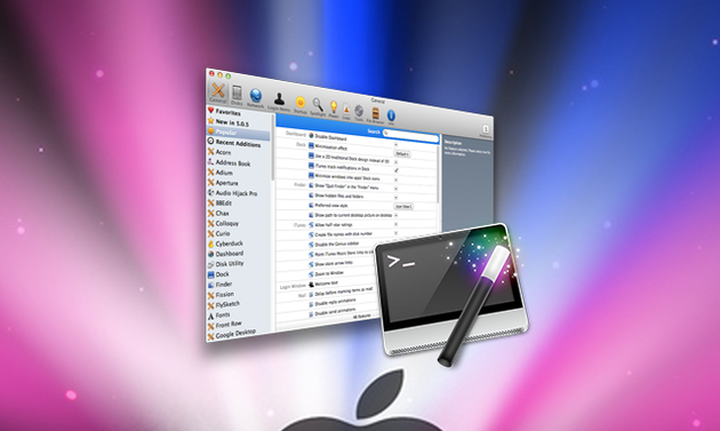
Task: Toggle Show hidden files and folders checkbox
Action: click(396, 198)
